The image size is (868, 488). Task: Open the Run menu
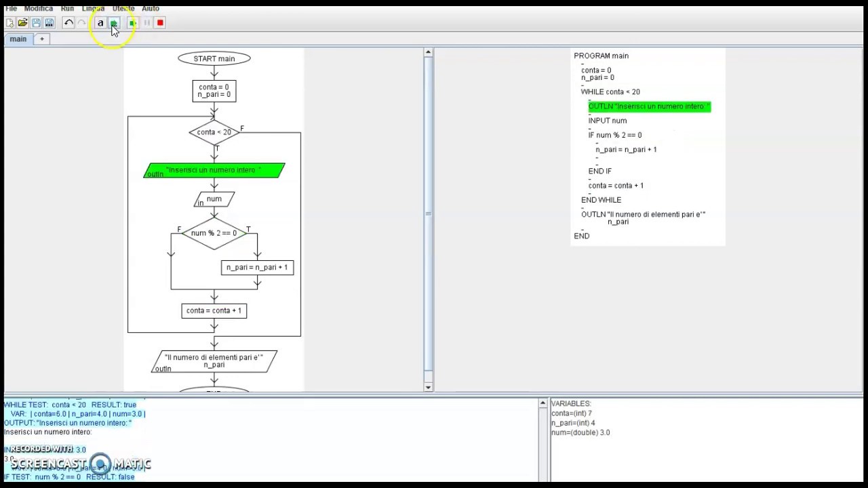click(x=67, y=8)
